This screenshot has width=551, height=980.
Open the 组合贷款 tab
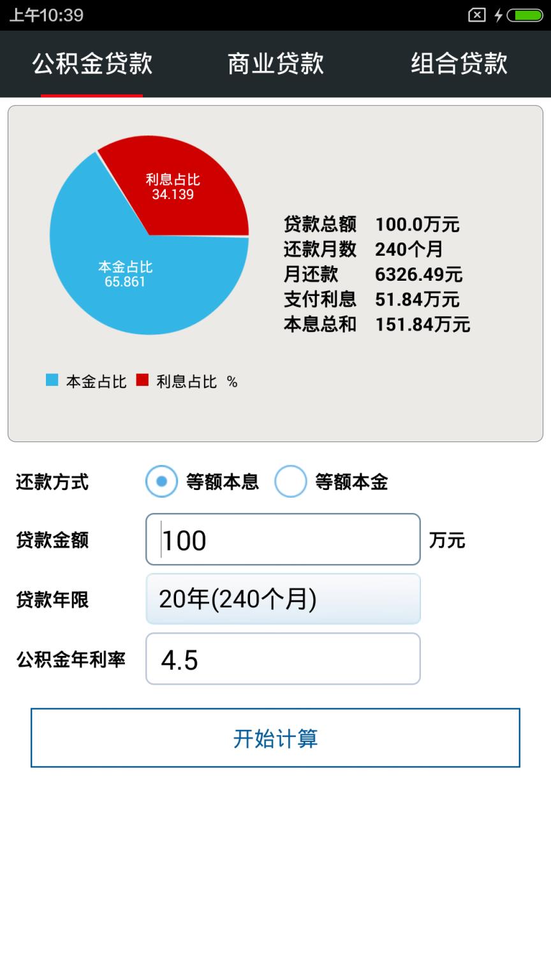coord(459,64)
